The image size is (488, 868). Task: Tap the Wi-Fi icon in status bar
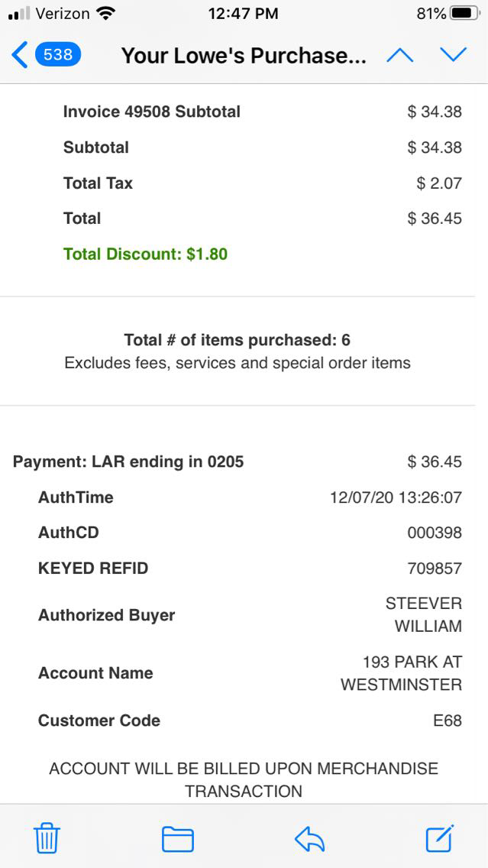(x=106, y=14)
